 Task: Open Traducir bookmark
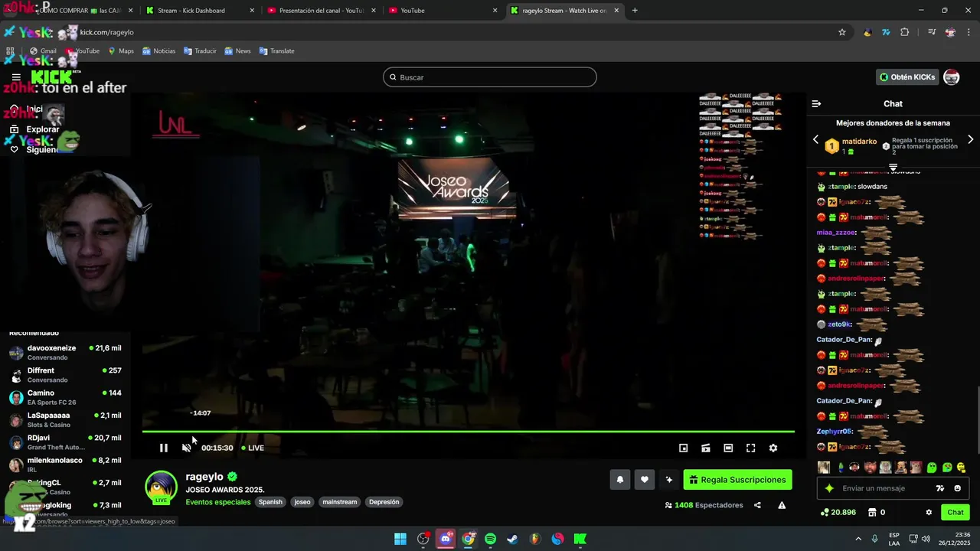click(200, 51)
